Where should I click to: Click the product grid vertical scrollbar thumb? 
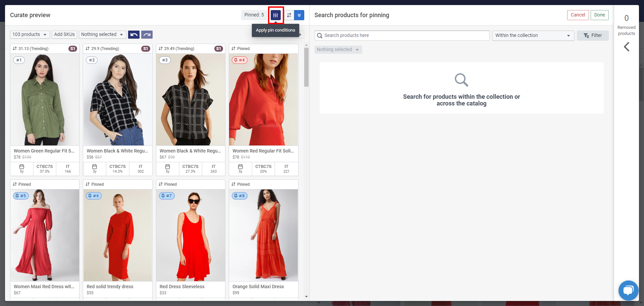pos(306,67)
